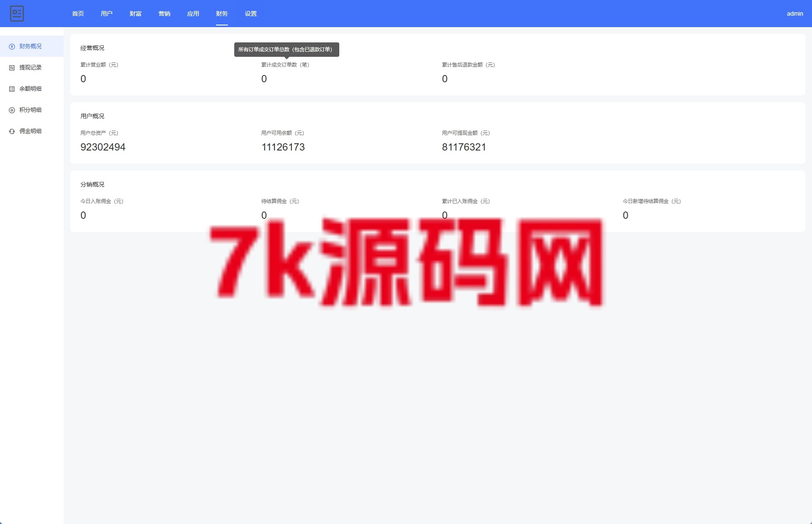
Task: Open the 应用 top menu
Action: click(x=193, y=14)
